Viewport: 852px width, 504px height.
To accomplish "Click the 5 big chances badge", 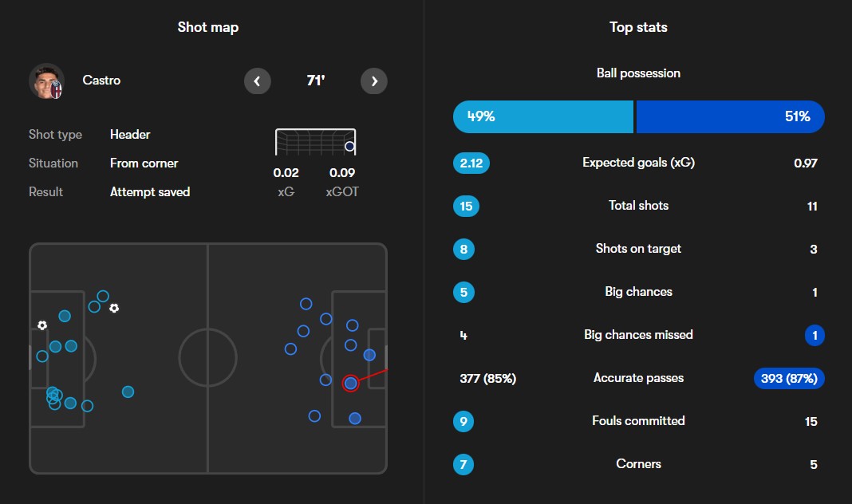I will tap(463, 292).
